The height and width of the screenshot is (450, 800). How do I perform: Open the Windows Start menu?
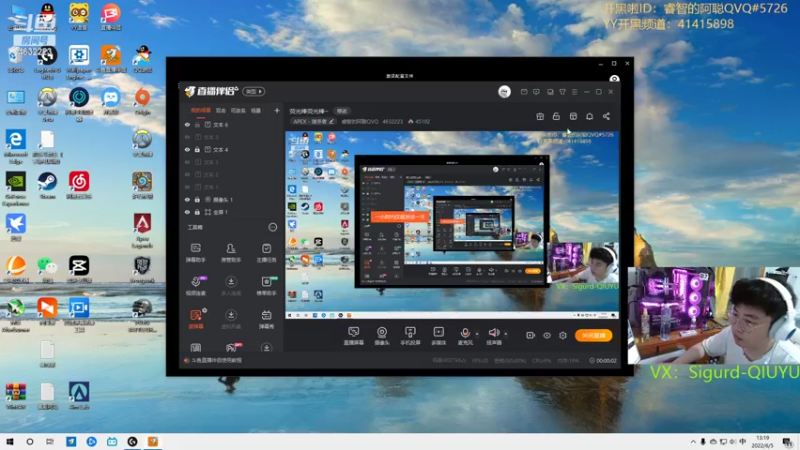[10, 441]
